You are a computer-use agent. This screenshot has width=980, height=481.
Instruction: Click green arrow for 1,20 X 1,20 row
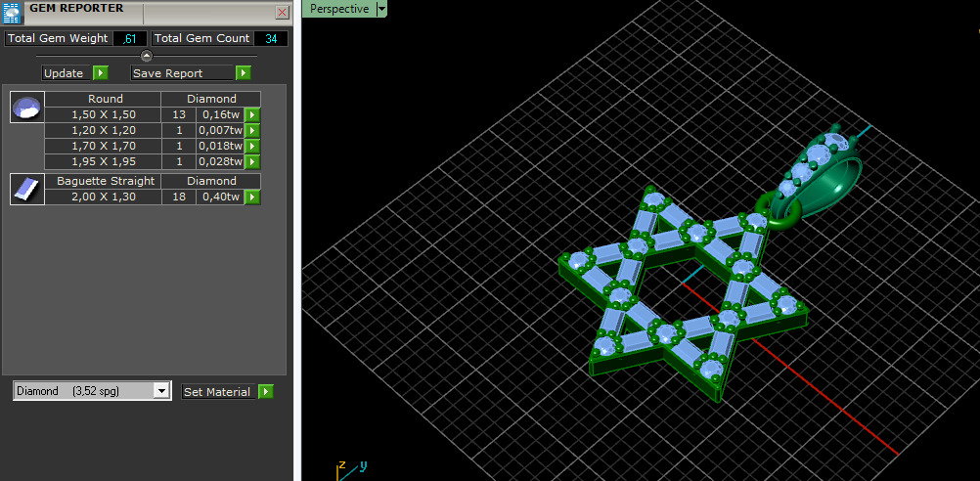click(x=252, y=131)
